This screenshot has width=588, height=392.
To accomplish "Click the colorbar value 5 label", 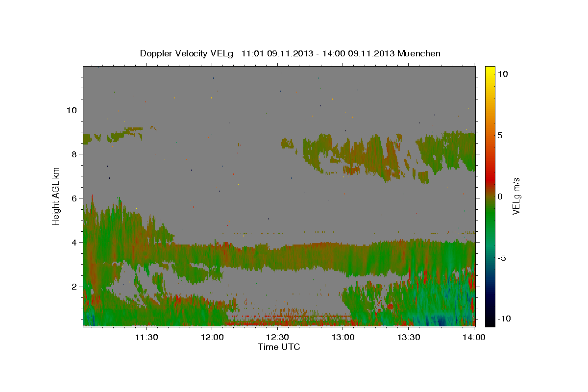I will 500,135.
